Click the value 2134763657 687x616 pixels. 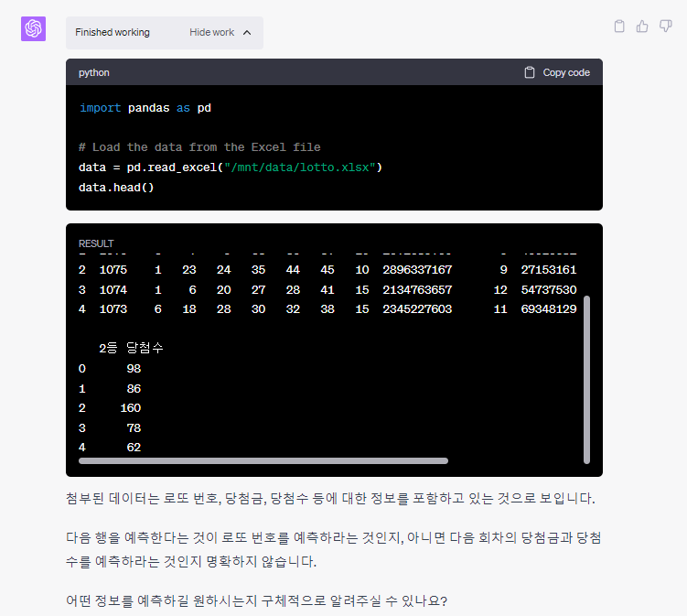pos(417,290)
